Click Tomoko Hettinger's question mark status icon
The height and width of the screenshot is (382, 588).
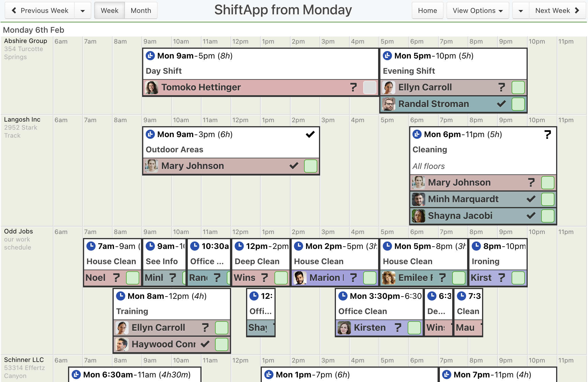[x=353, y=87]
